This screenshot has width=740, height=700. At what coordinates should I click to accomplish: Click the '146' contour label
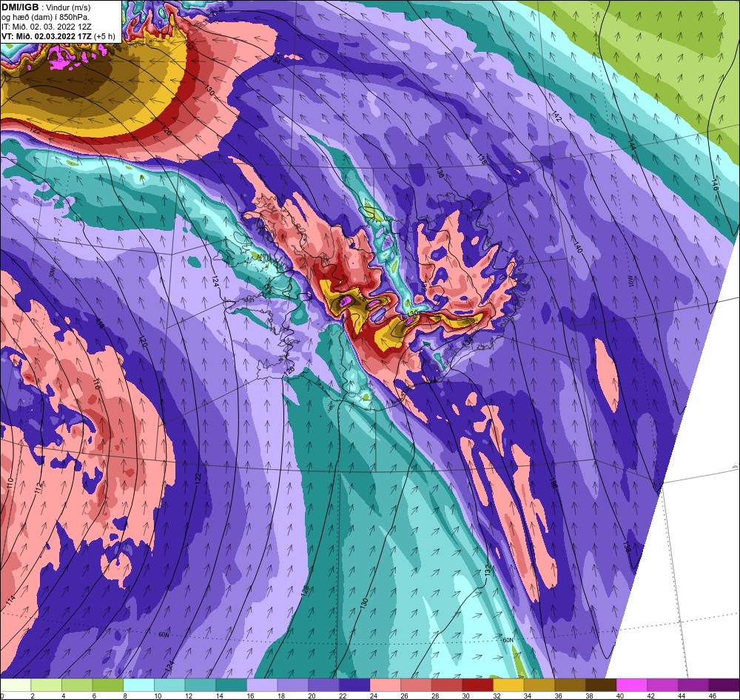715,184
